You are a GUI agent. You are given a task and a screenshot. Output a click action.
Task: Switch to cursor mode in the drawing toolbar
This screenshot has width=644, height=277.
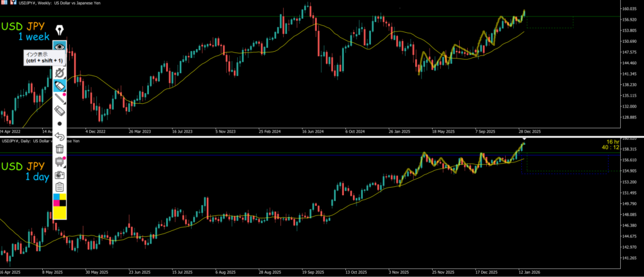[60, 73]
